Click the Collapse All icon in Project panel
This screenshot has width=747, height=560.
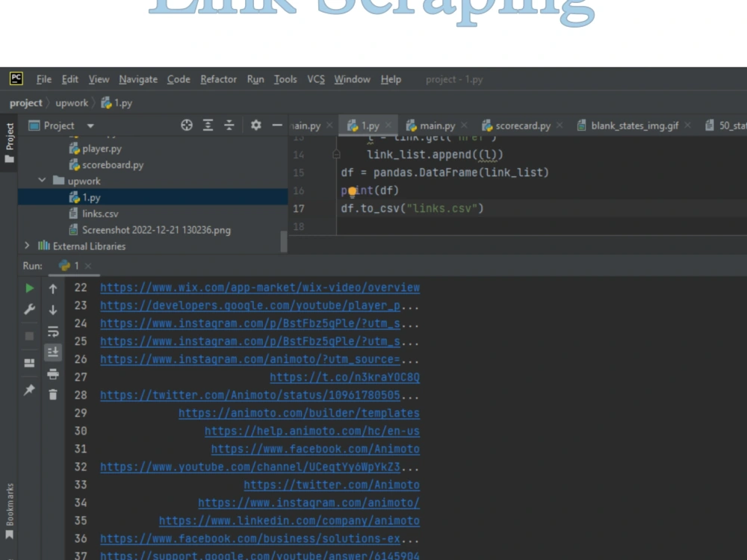tap(229, 125)
